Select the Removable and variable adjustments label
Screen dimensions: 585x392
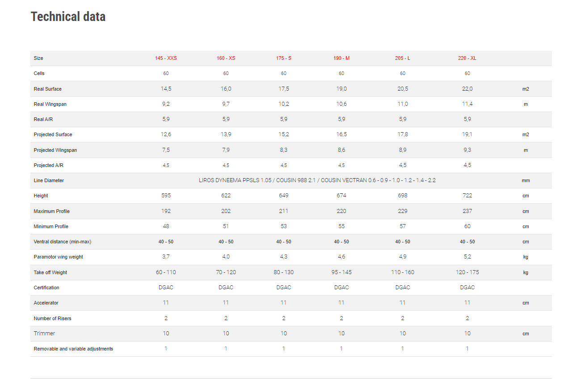click(73, 349)
